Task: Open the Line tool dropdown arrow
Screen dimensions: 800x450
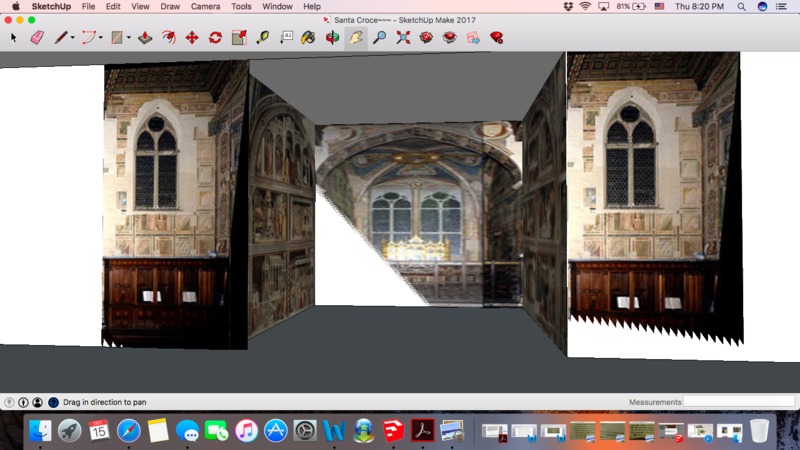Action: [x=72, y=38]
